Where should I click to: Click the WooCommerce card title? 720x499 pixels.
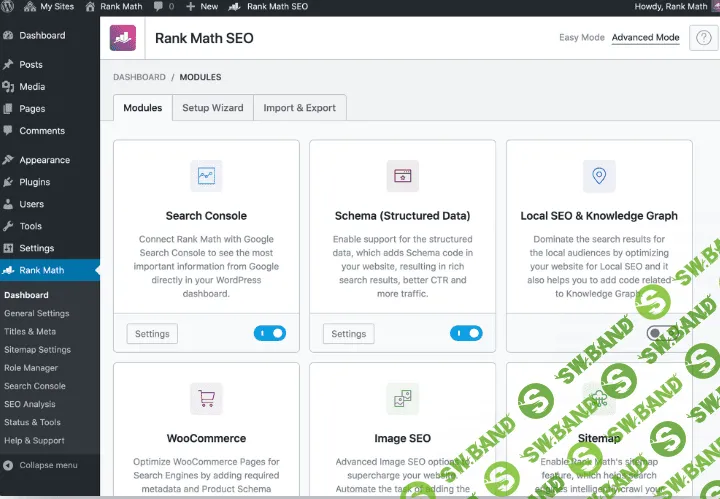[206, 438]
